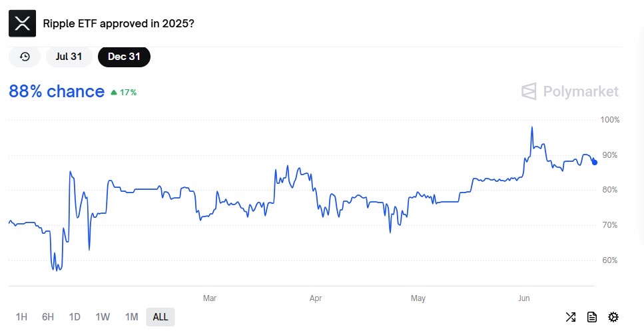
Task: Click the 100% gridline label
Action: point(609,120)
